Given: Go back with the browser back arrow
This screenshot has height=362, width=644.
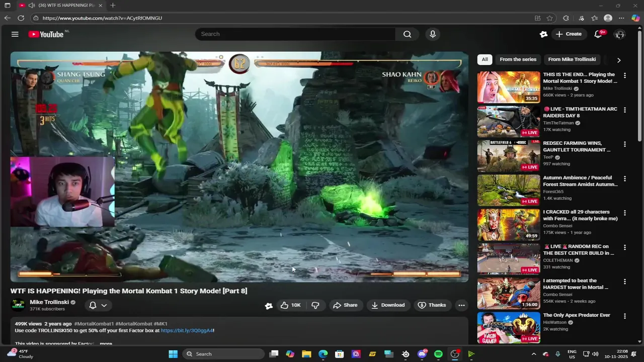Looking at the screenshot, I should pyautogui.click(x=7, y=18).
